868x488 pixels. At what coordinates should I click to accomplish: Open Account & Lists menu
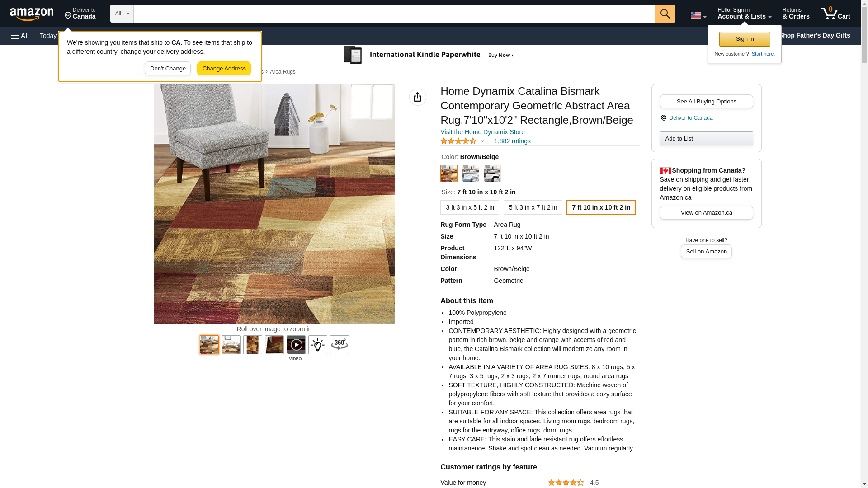[x=745, y=14]
